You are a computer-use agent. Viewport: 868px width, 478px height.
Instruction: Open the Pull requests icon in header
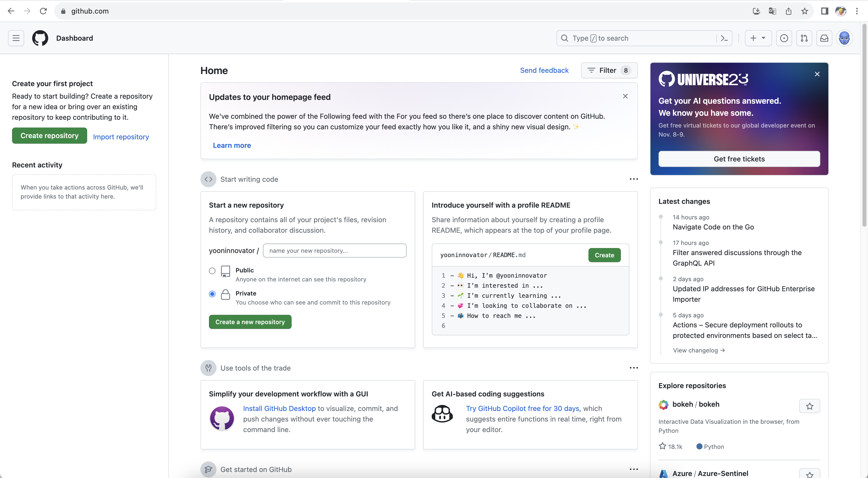coord(804,38)
